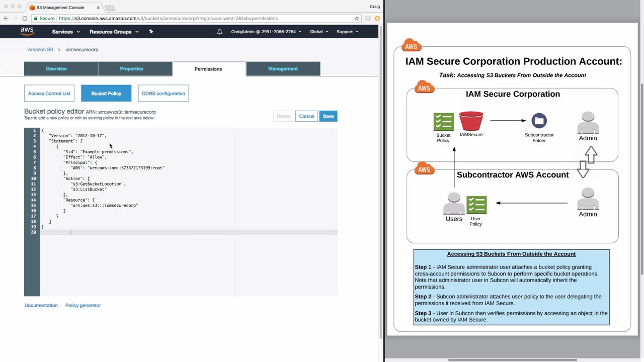Click the AWS cloud badge beside IAM Secure Corporation
The image size is (644, 362).
point(424,87)
